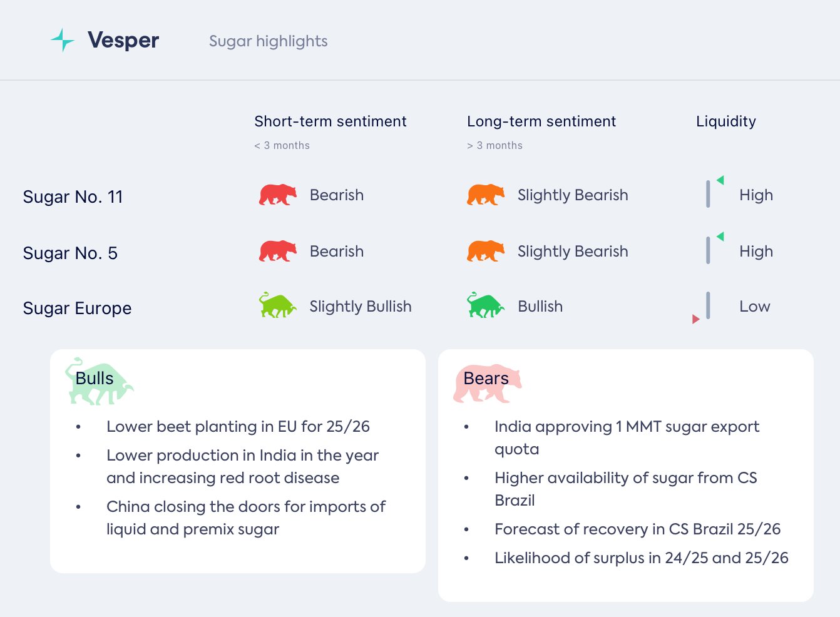Screen dimensions: 840x617
Task: Click light green bull icon for Sugar Europe
Action: 277,305
